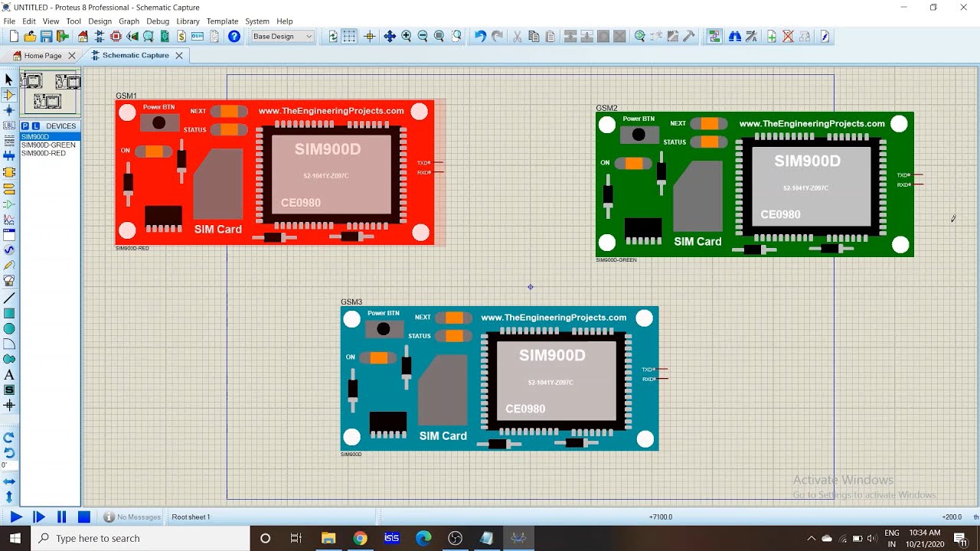Choose the Selection Mode arrow tool

click(9, 80)
